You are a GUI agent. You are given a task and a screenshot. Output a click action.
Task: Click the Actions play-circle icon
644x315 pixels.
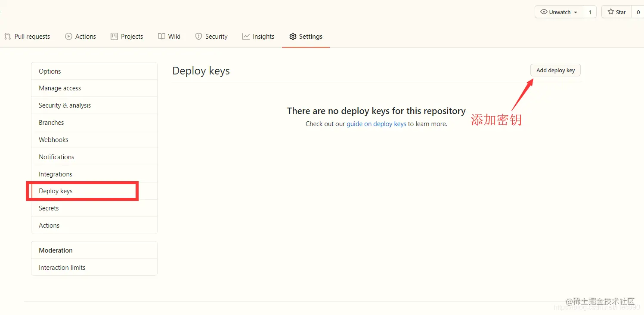68,37
